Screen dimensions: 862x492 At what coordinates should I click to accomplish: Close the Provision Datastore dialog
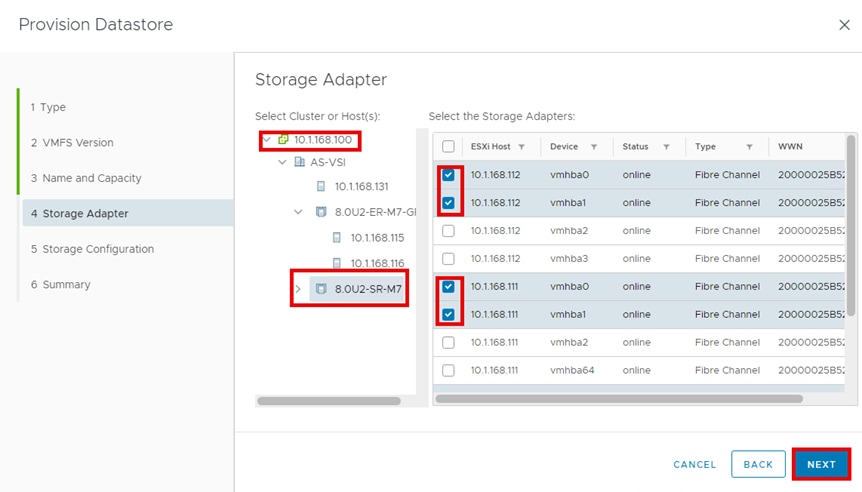pyautogui.click(x=844, y=25)
